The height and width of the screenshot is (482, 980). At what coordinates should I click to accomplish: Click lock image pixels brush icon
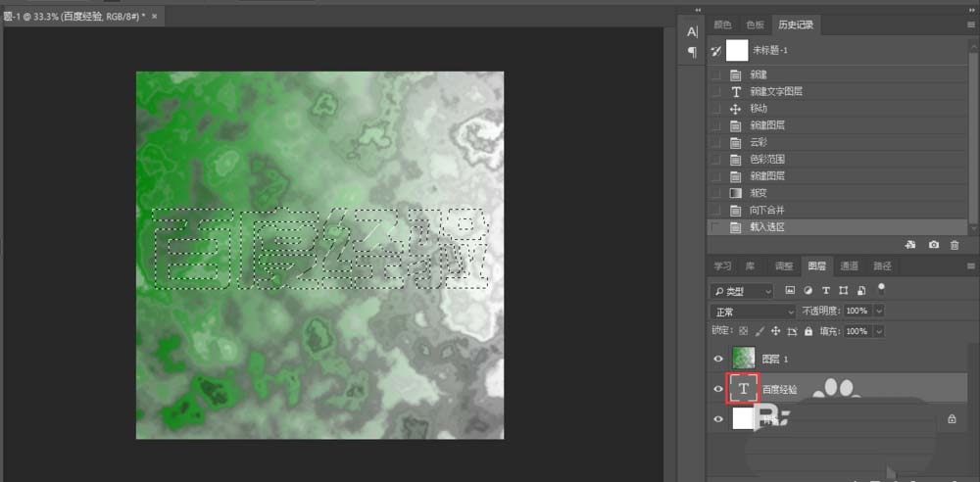[x=760, y=331]
